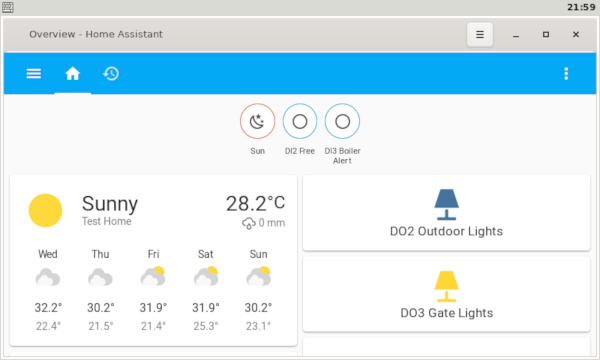The image size is (600, 360).
Task: Click Fri low temperature 21.4°
Action: (153, 326)
